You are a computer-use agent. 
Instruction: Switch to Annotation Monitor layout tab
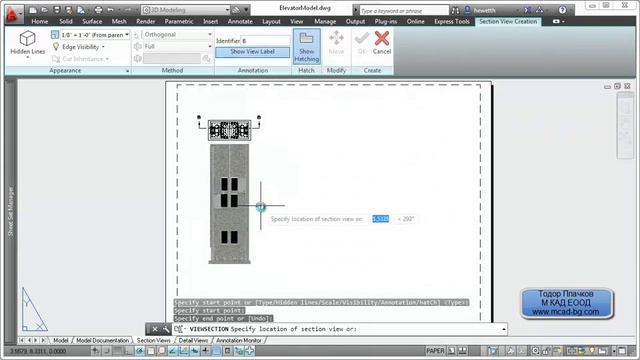coord(239,340)
